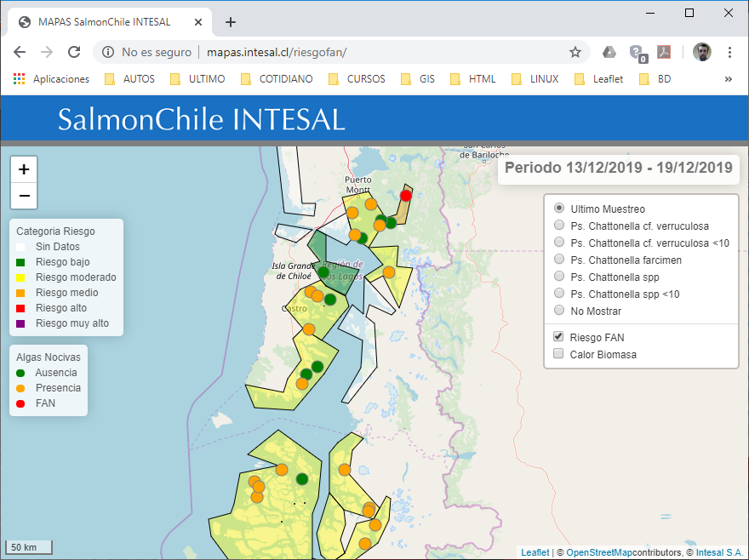This screenshot has height=560, width=749.
Task: Click the orange Presencia legend dot
Action: [x=20, y=388]
